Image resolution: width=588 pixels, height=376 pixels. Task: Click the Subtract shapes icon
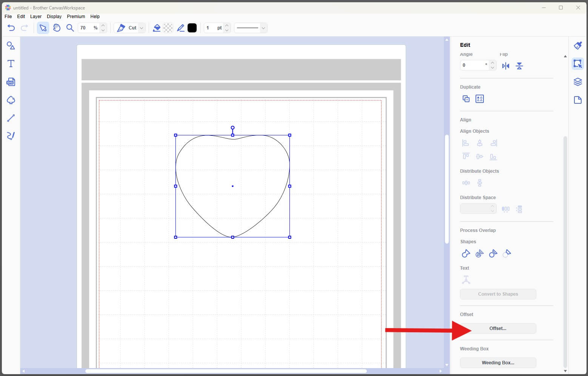pos(493,253)
